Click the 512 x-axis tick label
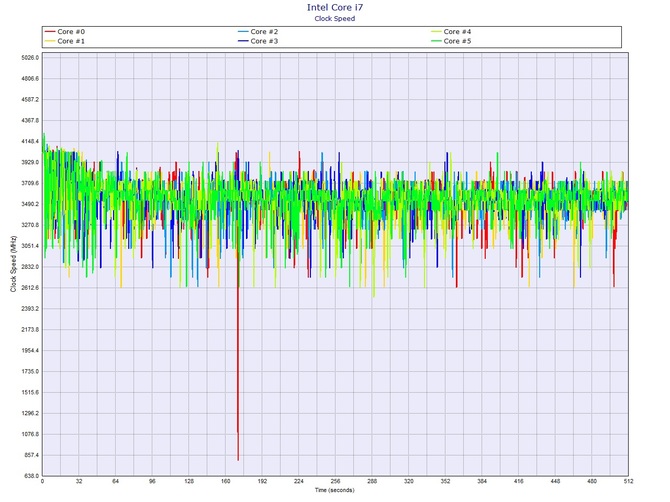Viewport: 670px width, 502px height. [628, 481]
